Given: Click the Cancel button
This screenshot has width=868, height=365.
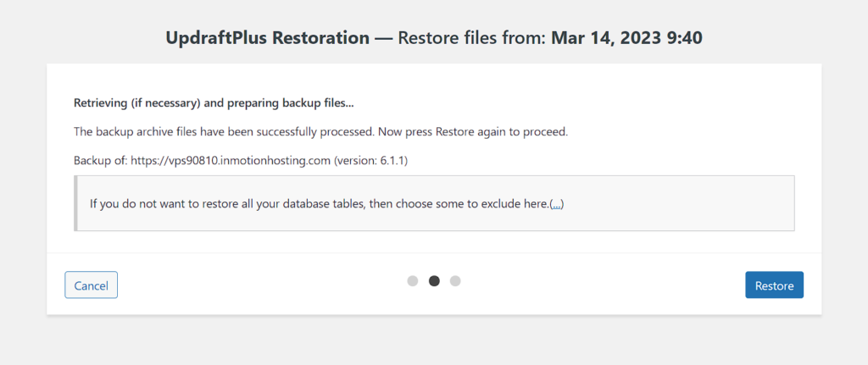Looking at the screenshot, I should tap(91, 285).
